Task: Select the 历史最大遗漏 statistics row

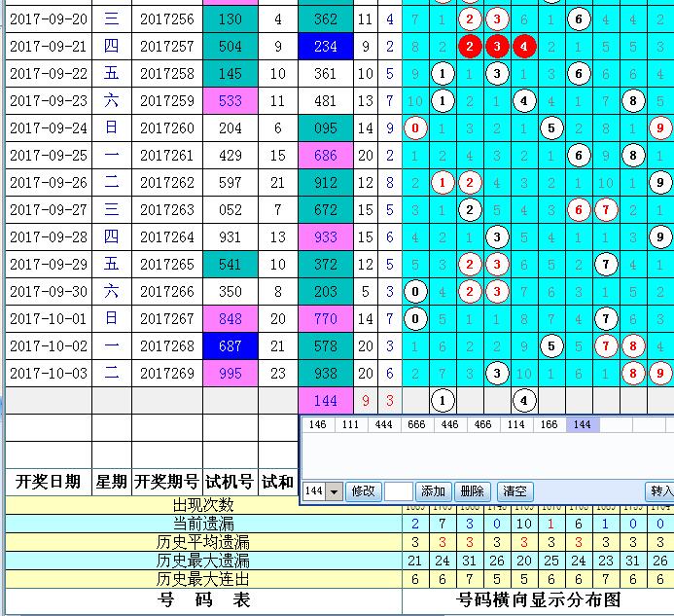Action: (x=203, y=561)
